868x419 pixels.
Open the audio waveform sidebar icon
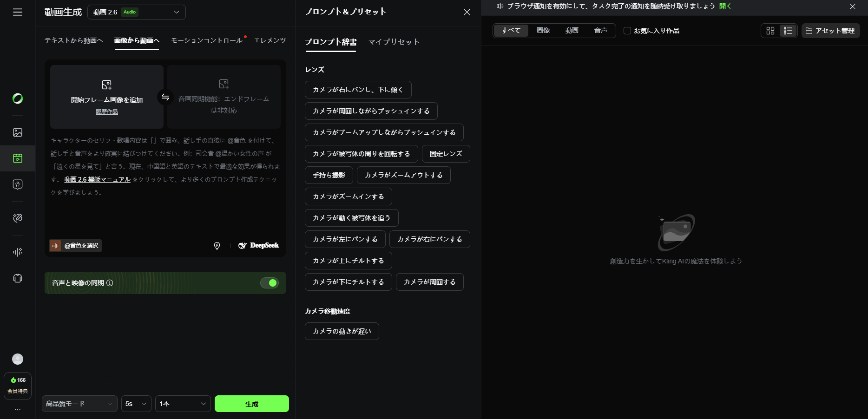(18, 252)
